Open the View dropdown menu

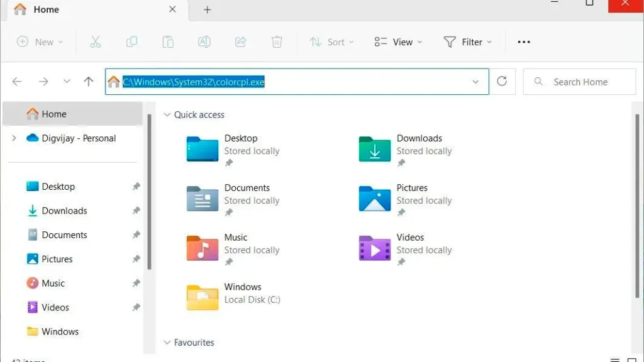point(398,42)
